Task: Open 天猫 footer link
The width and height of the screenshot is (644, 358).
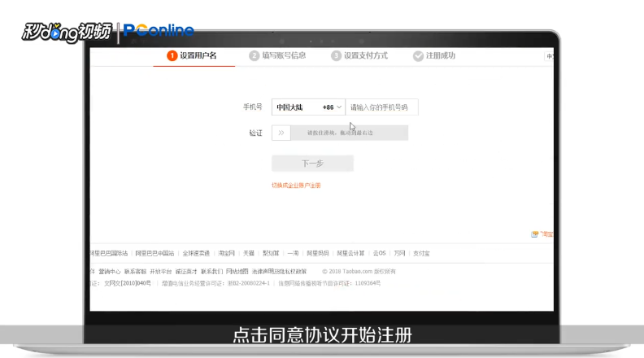Action: point(249,253)
